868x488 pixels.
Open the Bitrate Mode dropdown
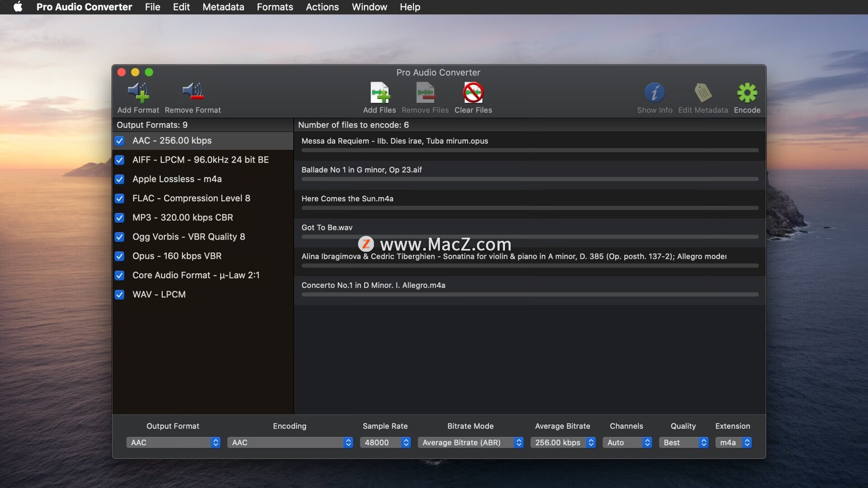click(x=471, y=442)
